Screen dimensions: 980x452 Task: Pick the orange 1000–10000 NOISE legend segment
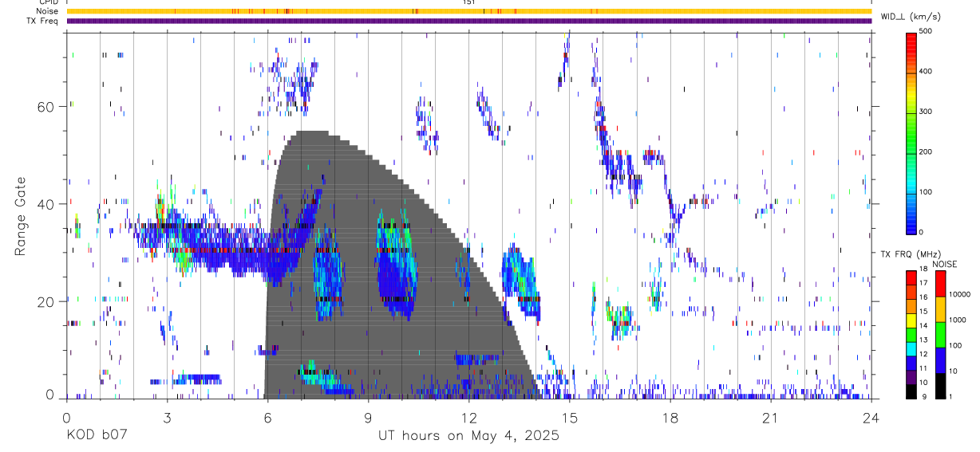[x=941, y=309]
